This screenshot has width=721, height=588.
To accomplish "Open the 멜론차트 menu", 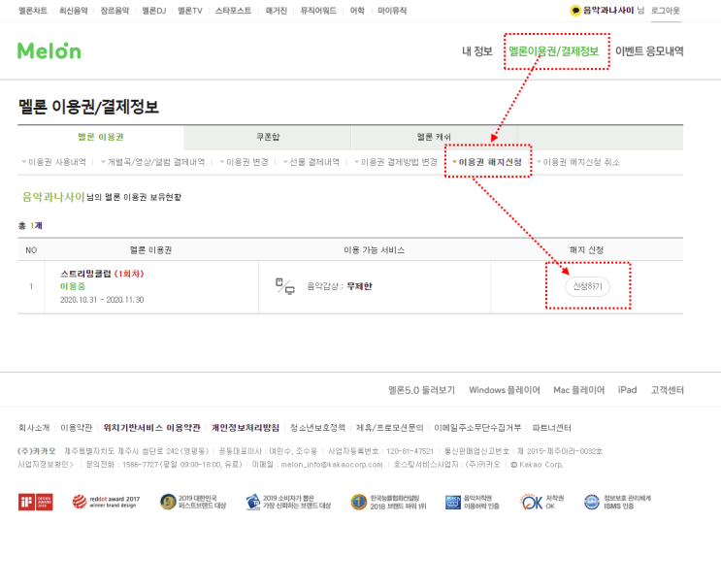I will click(x=33, y=11).
